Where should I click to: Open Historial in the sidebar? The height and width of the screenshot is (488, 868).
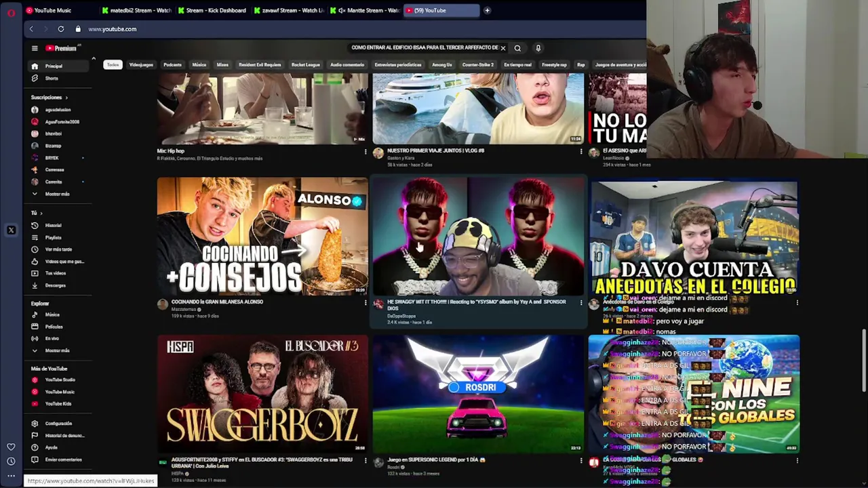pyautogui.click(x=60, y=226)
